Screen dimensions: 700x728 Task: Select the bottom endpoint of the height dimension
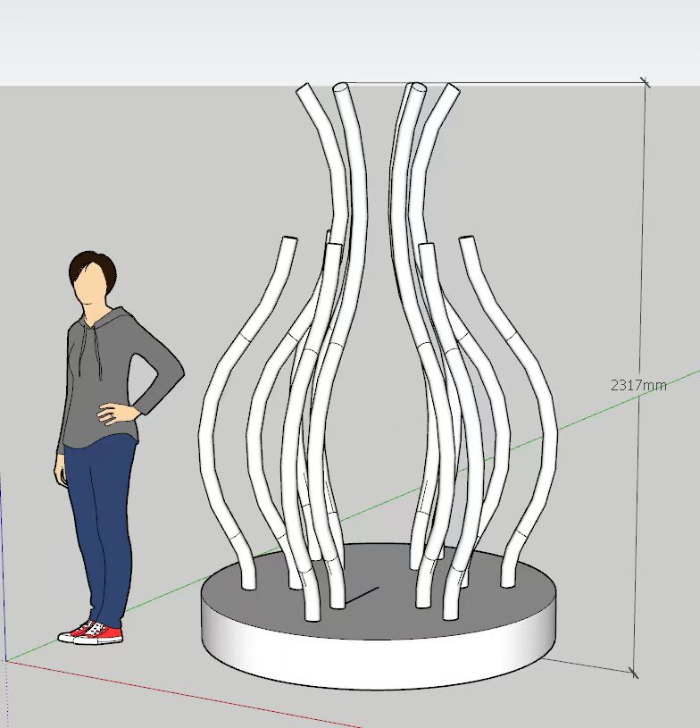634,672
